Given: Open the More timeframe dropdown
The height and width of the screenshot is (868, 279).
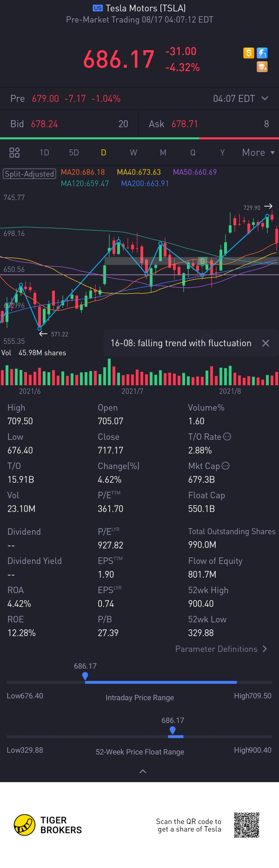Looking at the screenshot, I should pos(259,153).
